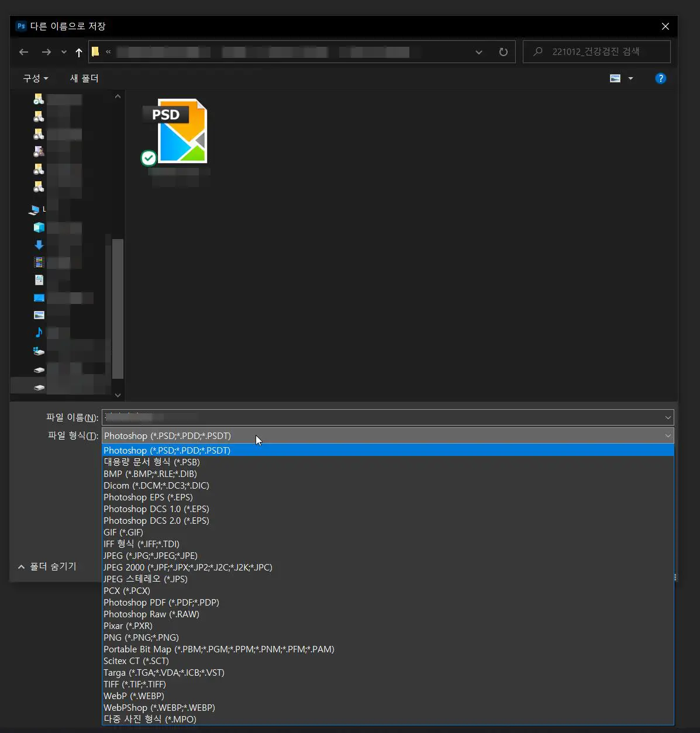This screenshot has height=733, width=700.
Task: Choose JPEG (*.JPG;*.JPEG;*.JPE) format
Action: point(388,555)
